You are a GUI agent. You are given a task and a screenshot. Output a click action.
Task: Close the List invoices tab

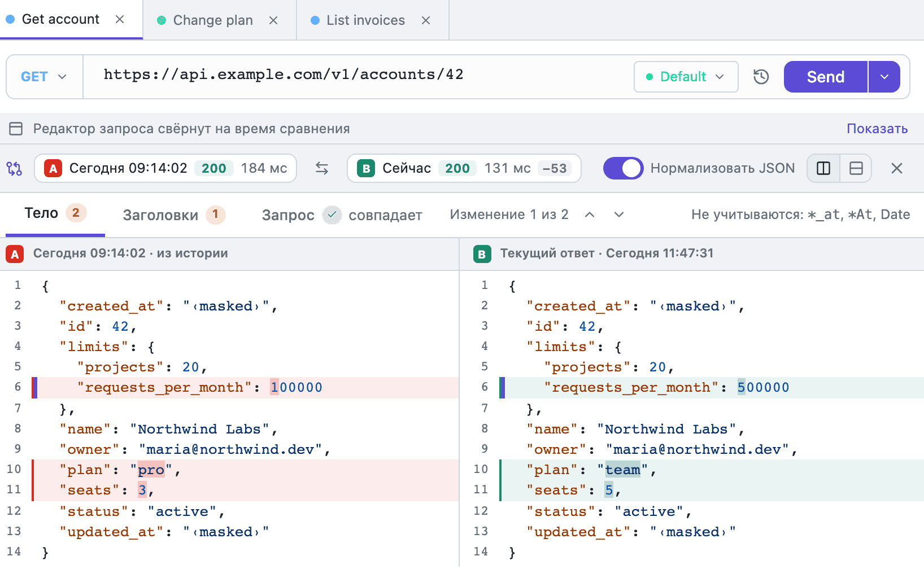pos(426,20)
